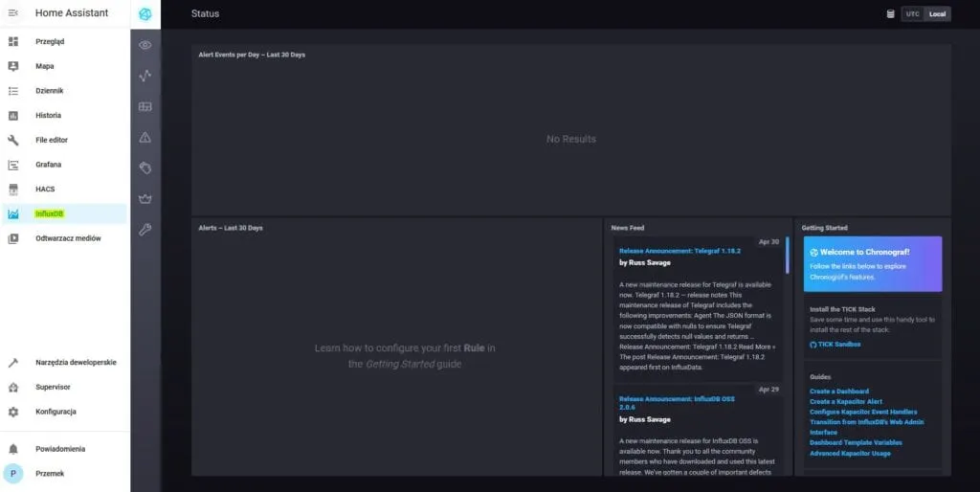Click the File editor wrench icon
This screenshot has height=492, width=980.
point(13,140)
